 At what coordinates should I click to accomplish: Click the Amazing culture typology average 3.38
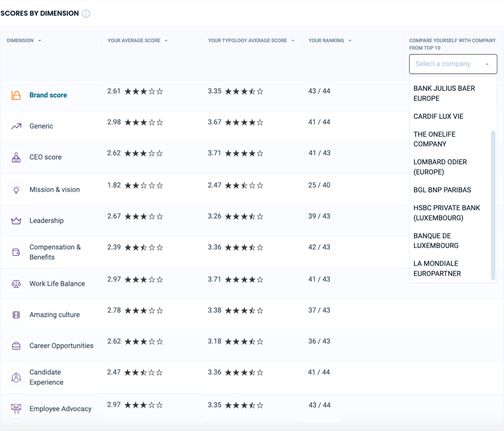[215, 310]
